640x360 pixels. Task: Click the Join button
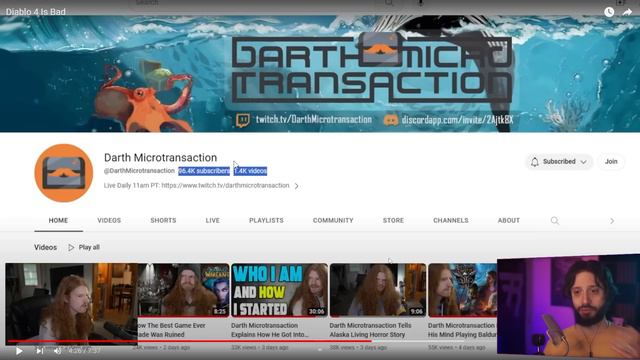[x=611, y=162]
